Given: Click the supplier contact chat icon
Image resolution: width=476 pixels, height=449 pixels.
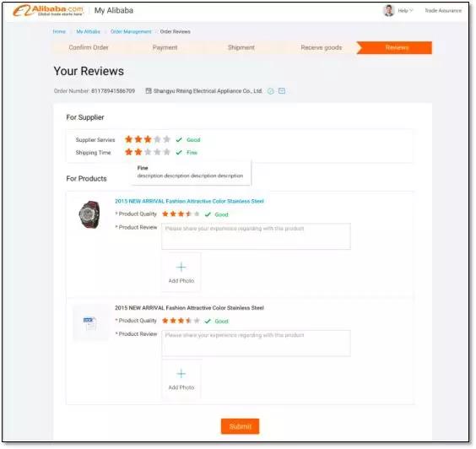Looking at the screenshot, I should 271,91.
